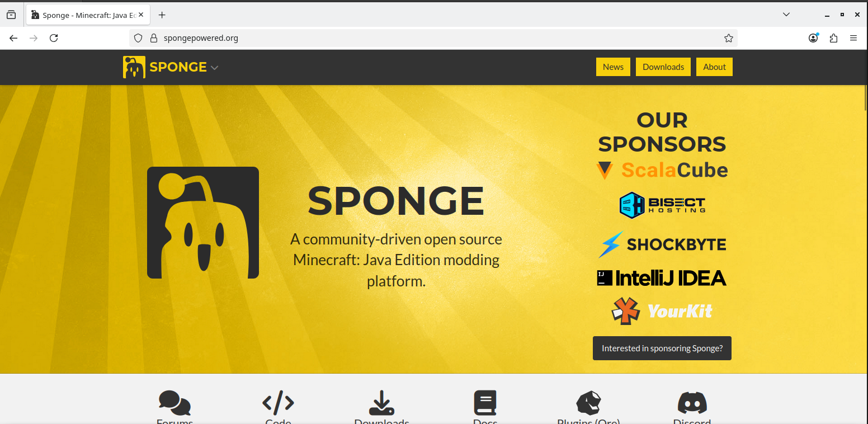Visit the ScalaCube sponsor logo
The height and width of the screenshot is (424, 868).
pyautogui.click(x=662, y=170)
